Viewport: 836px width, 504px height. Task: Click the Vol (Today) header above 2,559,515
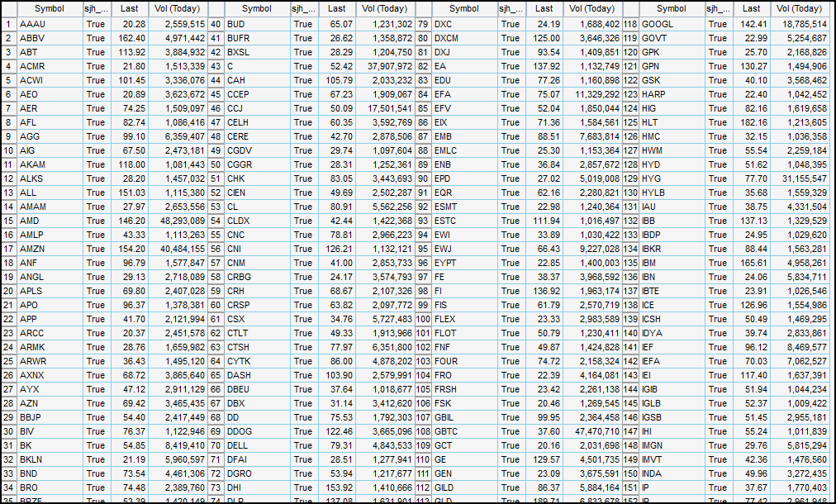click(x=177, y=8)
